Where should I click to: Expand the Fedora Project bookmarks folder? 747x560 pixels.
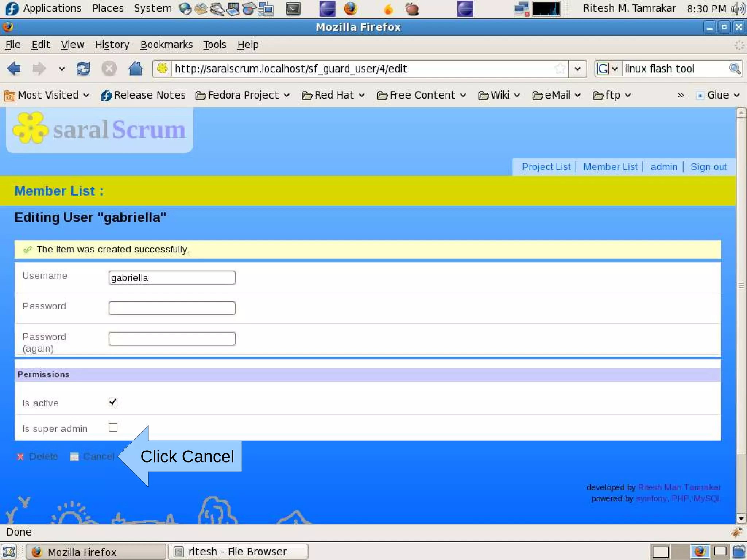tap(243, 95)
